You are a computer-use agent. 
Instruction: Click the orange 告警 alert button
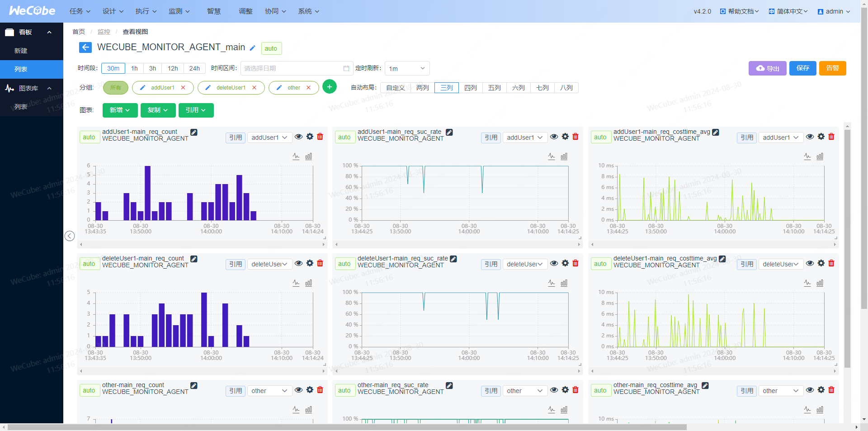pos(833,68)
